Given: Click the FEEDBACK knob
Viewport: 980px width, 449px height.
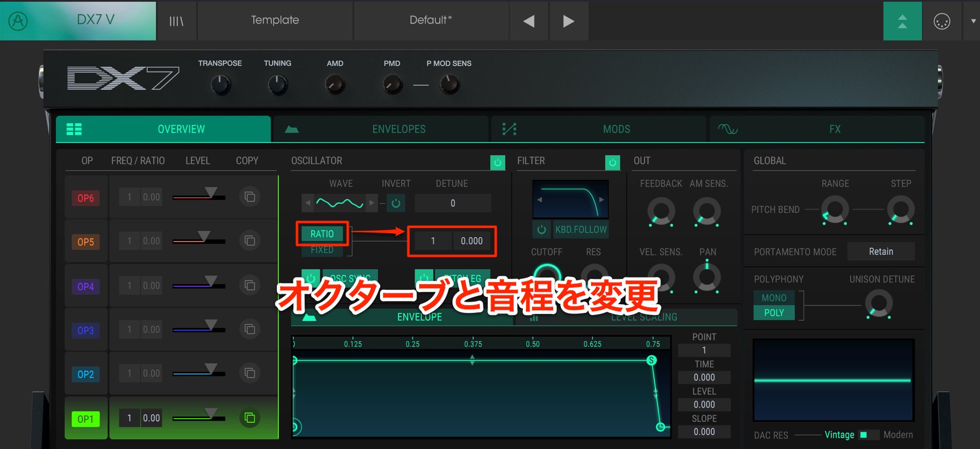Looking at the screenshot, I should 661,211.
